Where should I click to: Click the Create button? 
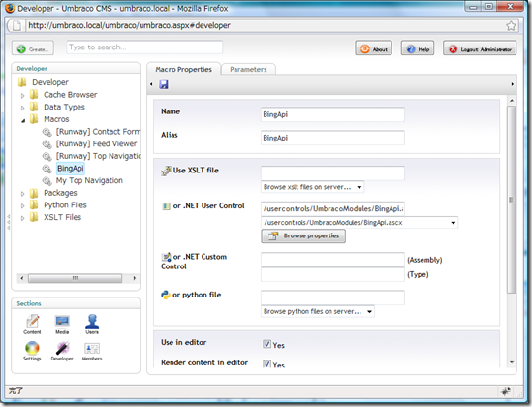33,48
